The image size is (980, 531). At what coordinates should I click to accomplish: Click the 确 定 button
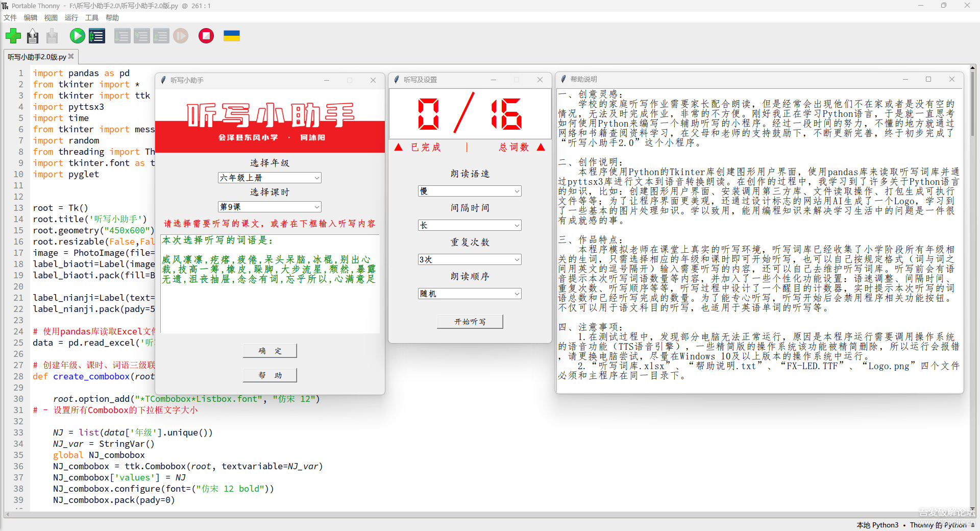tap(270, 351)
